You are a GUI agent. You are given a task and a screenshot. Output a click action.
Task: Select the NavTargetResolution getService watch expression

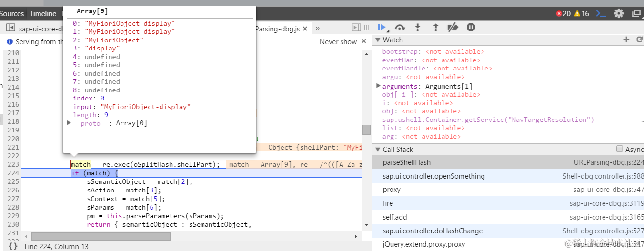(x=488, y=120)
